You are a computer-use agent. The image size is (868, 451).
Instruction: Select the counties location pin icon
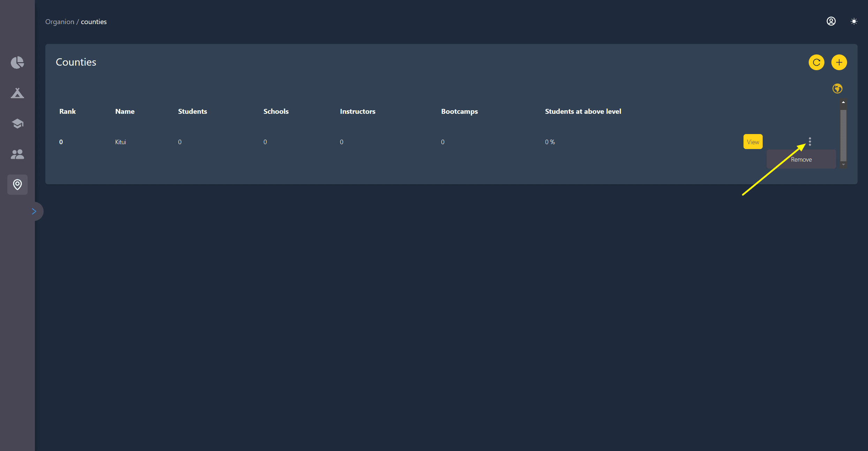point(17,184)
